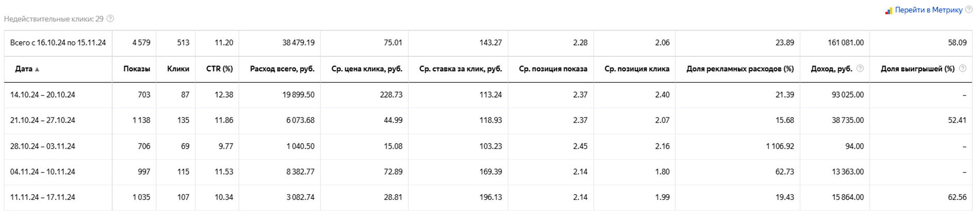The image size is (980, 218).
Task: Click help icon beside Перейти в Метрику
Action: [969, 10]
